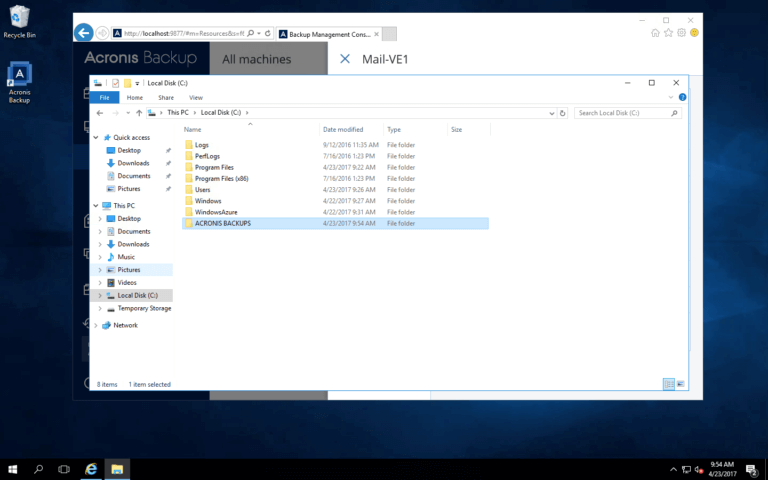
Task: Click This PC in the address breadcrumb
Action: pyautogui.click(x=178, y=113)
